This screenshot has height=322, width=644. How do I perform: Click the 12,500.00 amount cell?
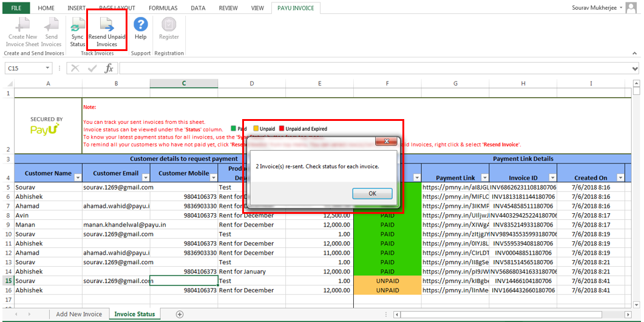pyautogui.click(x=319, y=215)
